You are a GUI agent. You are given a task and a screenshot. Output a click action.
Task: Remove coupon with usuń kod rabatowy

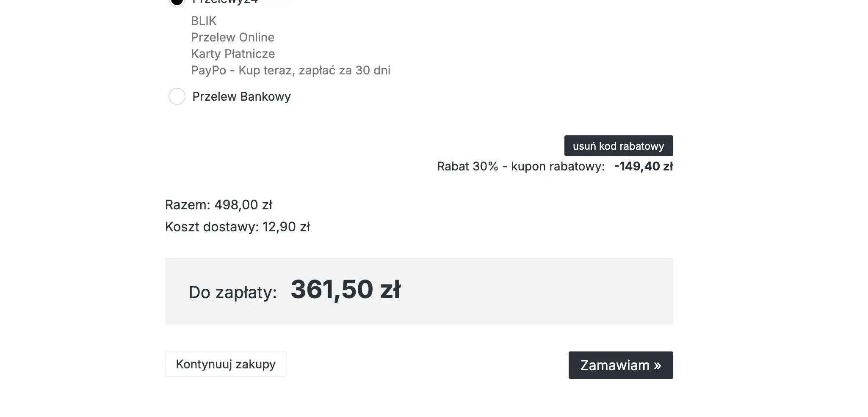pos(618,146)
